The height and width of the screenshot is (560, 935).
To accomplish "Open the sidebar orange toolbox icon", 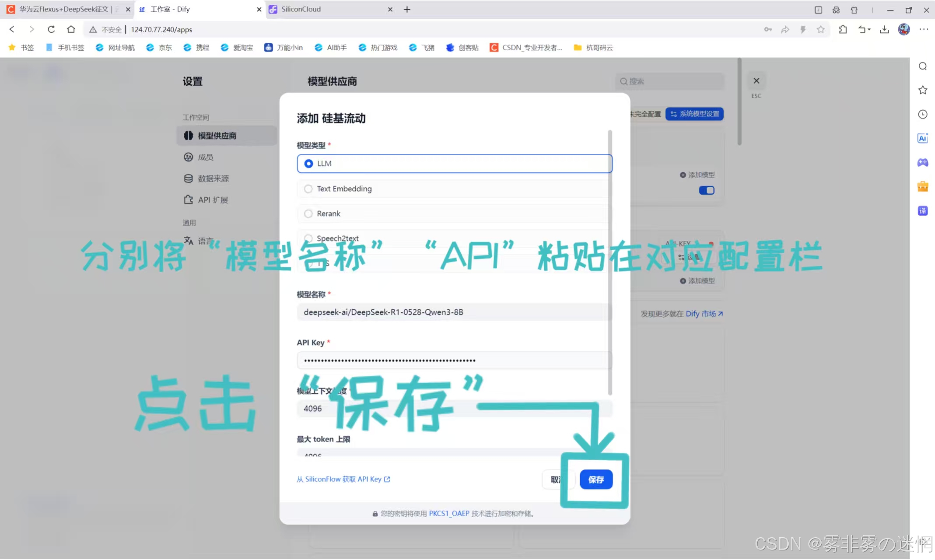I will [923, 186].
